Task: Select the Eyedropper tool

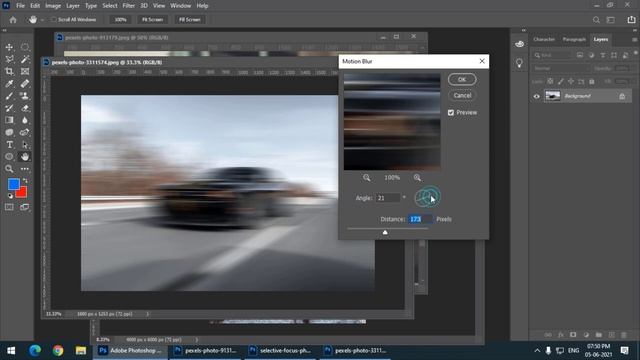Action: pos(9,84)
